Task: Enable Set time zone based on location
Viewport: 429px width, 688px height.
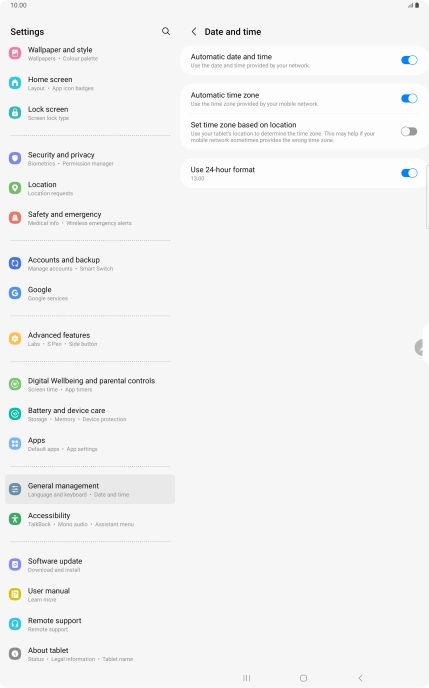Action: pyautogui.click(x=409, y=131)
